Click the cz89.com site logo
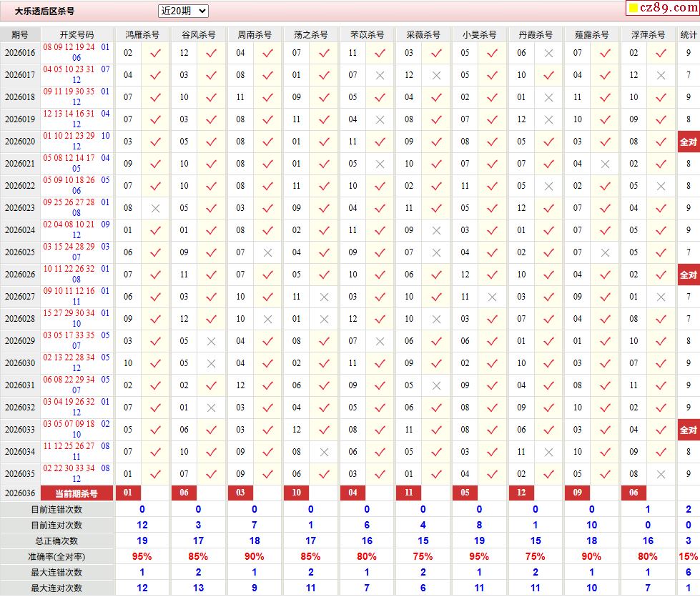 click(668, 8)
